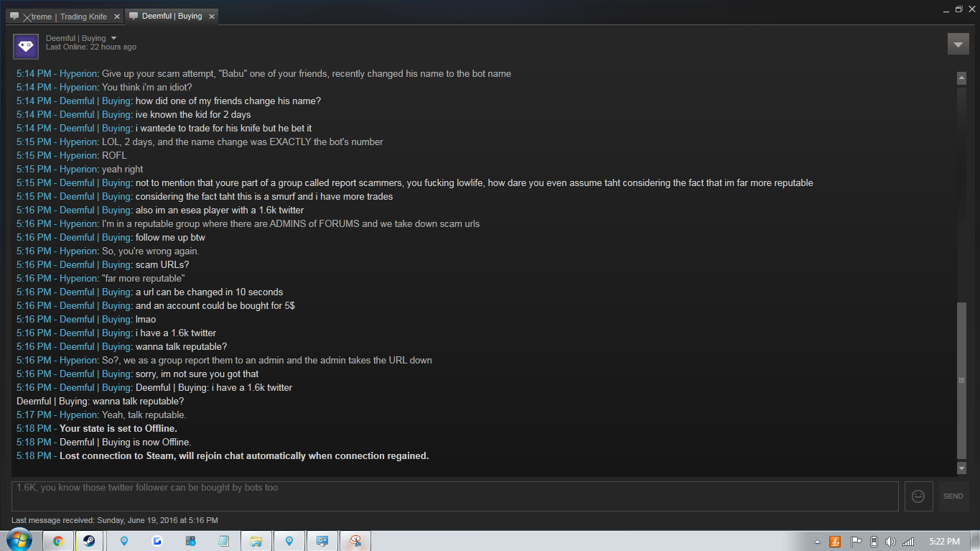Click Deemful's purple avatar thumbnail
Viewport: 980px width, 551px height.
tap(26, 46)
